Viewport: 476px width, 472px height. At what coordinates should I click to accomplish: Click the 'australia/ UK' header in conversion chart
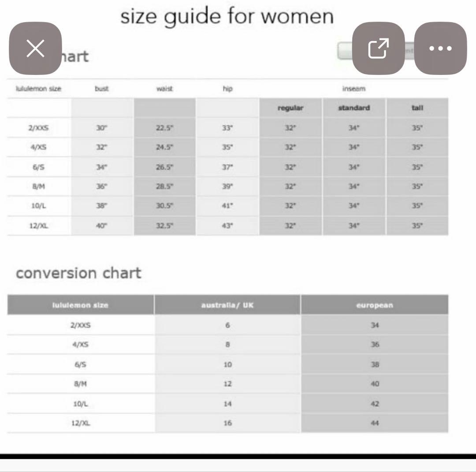227,305
